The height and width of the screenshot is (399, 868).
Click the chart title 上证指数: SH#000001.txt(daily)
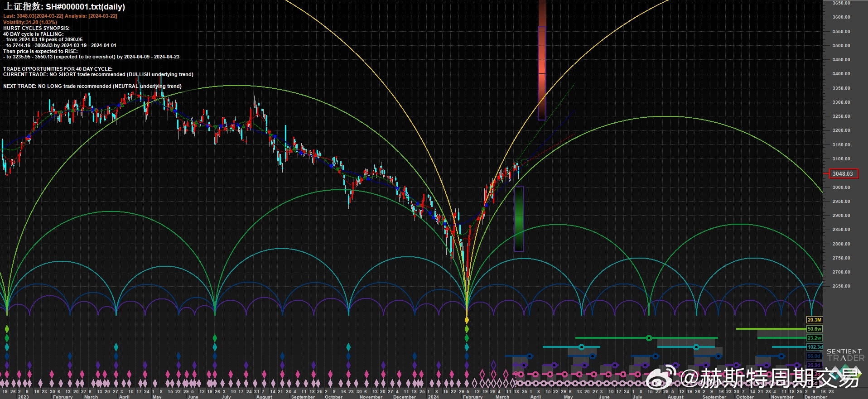(64, 6)
